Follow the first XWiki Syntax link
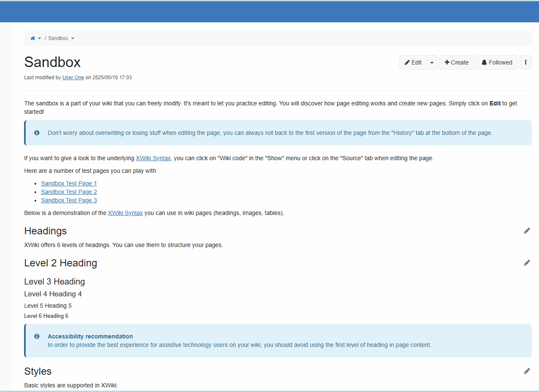The height and width of the screenshot is (392, 539). [x=153, y=158]
